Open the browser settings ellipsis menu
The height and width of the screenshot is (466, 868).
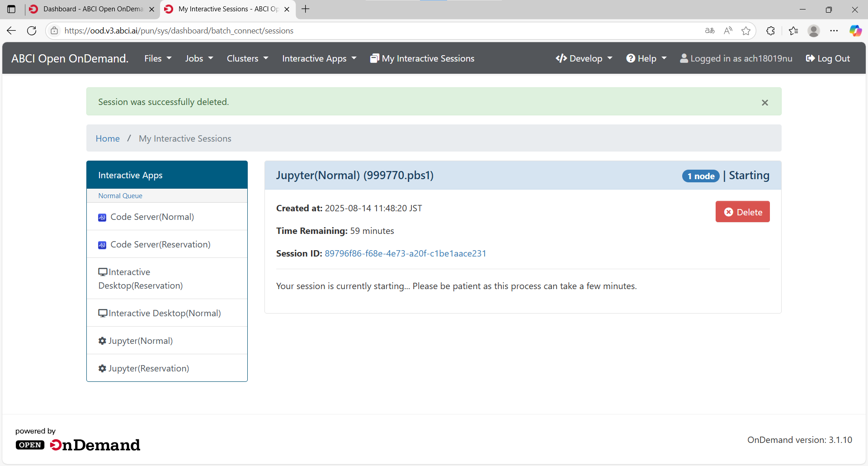coord(834,31)
